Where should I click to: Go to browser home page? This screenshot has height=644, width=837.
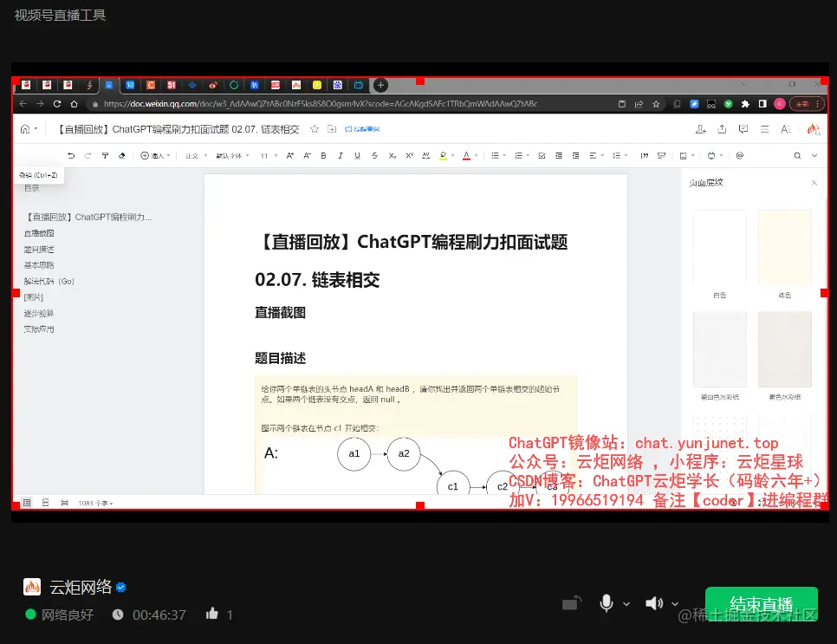[x=75, y=104]
